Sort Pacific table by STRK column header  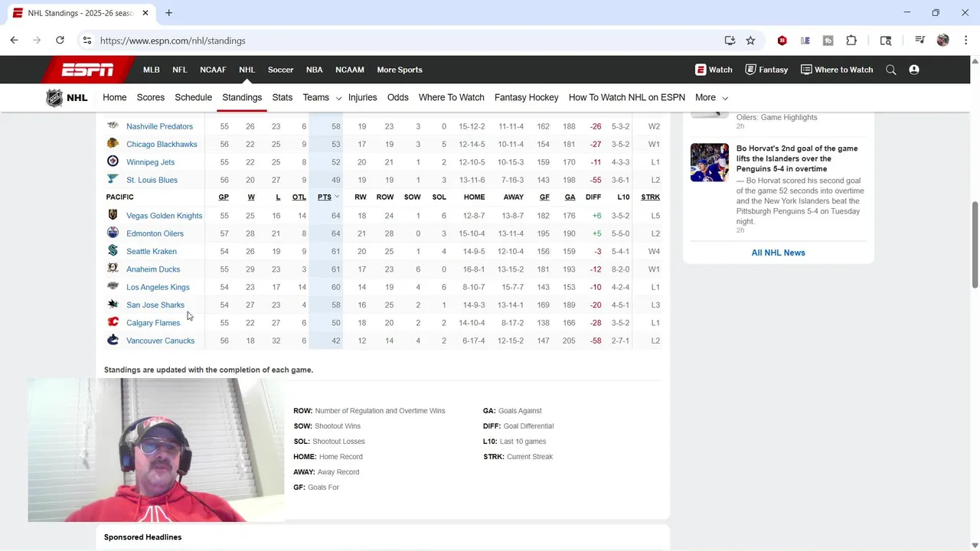[x=650, y=197]
